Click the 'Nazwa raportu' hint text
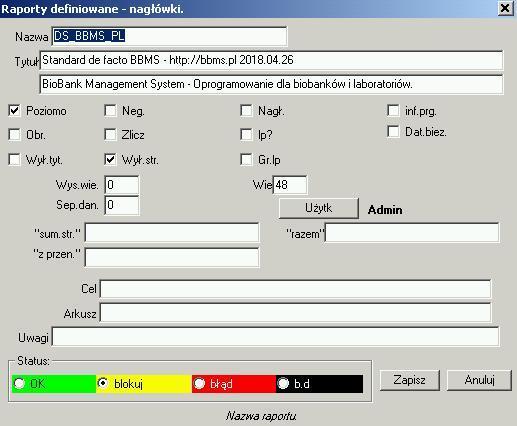The image size is (517, 426). coord(261,416)
